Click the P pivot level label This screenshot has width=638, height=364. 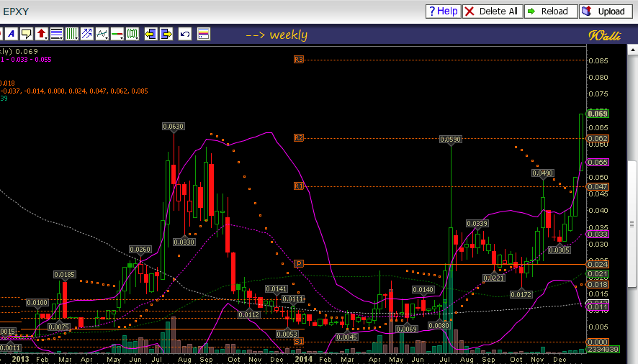coord(299,263)
